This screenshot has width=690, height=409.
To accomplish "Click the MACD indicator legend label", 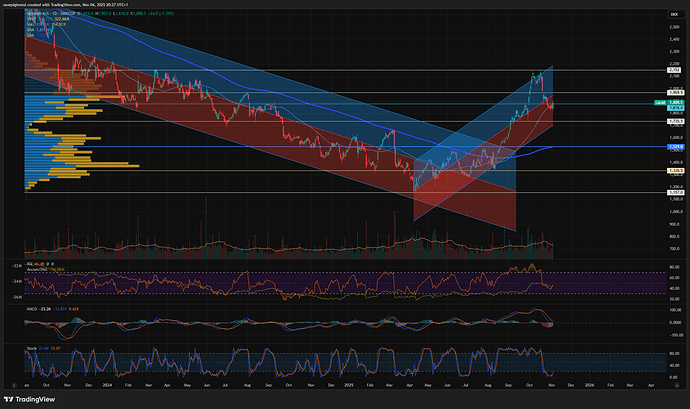I will [33, 311].
